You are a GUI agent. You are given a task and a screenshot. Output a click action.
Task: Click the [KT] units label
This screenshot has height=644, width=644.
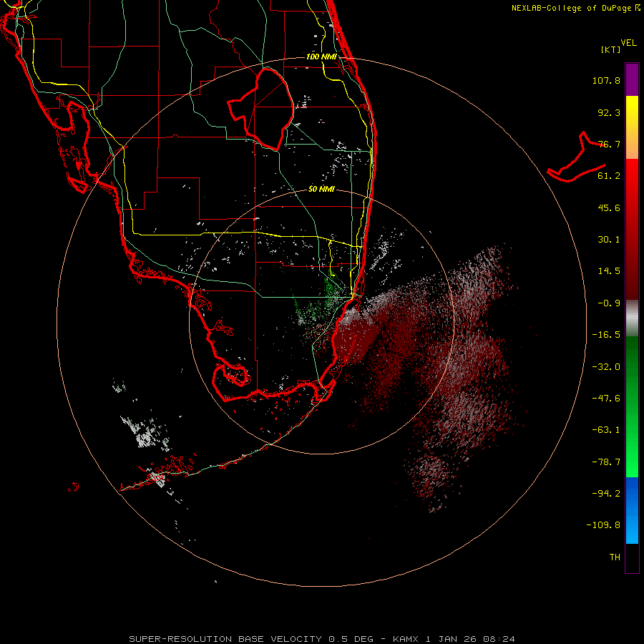[611, 49]
